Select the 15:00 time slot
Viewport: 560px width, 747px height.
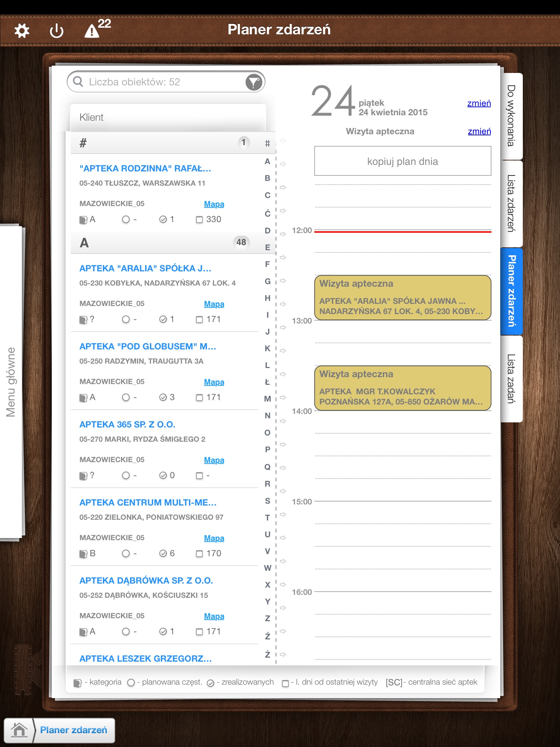[403, 512]
